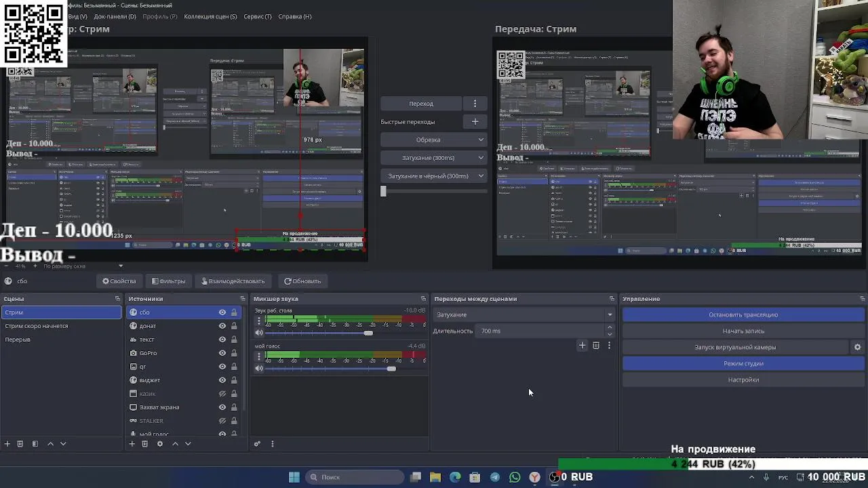The width and height of the screenshot is (868, 488).
Task: Expand the Затухание (300ms) quick transition dropdown
Action: click(x=433, y=158)
